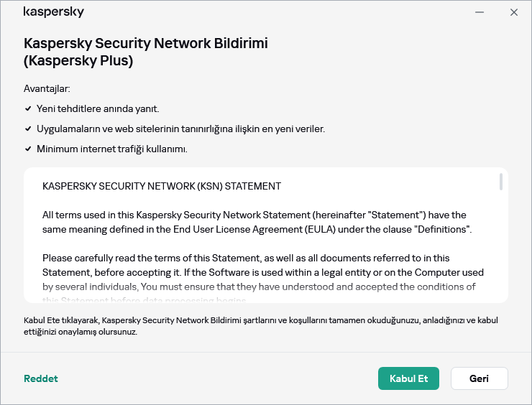Click the text "Yeni tehditlere anında yanıt."
This screenshot has height=405, width=532.
click(x=98, y=108)
